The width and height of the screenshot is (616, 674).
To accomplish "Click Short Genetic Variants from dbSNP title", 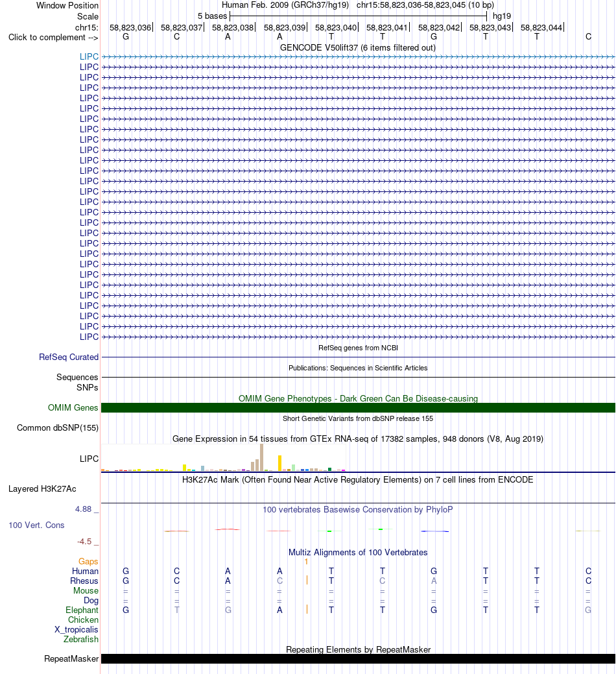I will 358,418.
